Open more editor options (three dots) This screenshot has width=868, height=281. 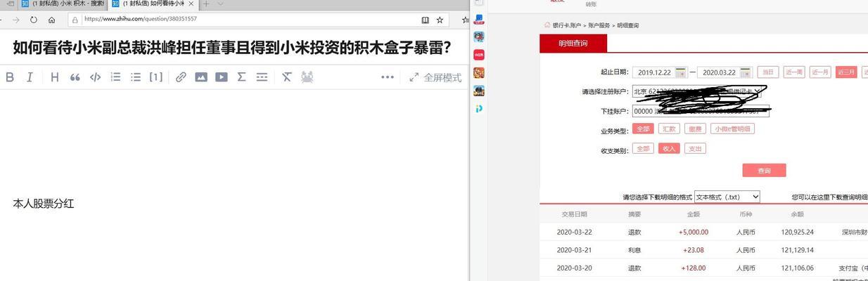click(x=388, y=77)
